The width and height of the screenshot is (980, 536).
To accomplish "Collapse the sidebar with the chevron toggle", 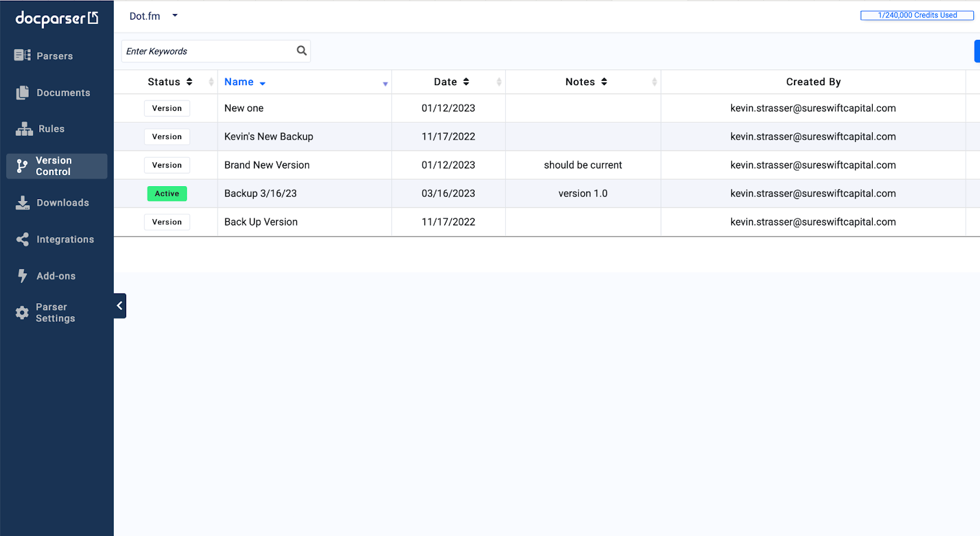I will point(120,306).
